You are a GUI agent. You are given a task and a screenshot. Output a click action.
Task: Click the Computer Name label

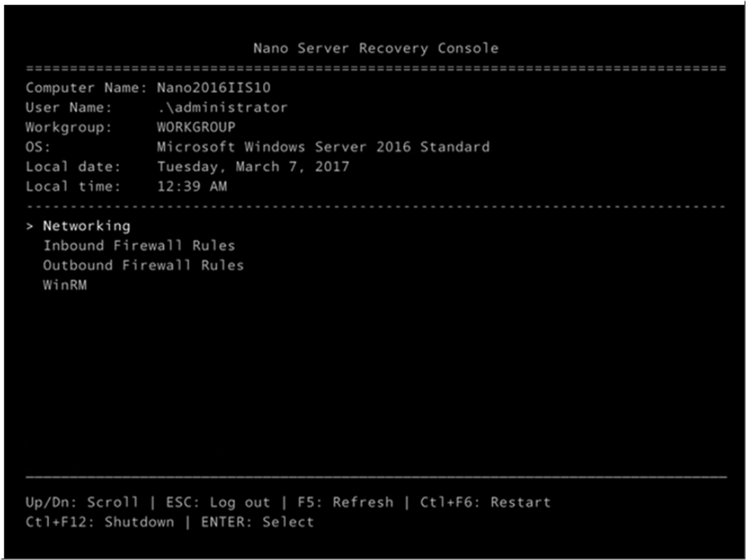click(x=86, y=88)
